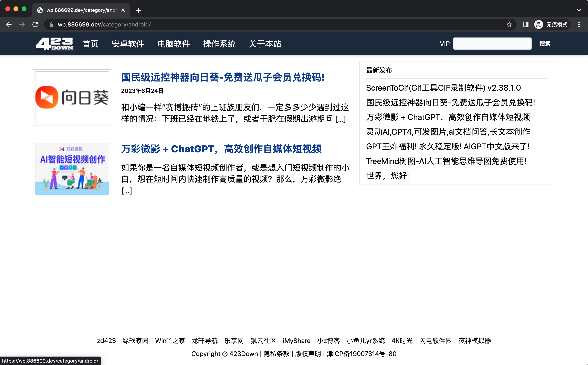Click the browser back arrow
588x365 pixels.
9,24
